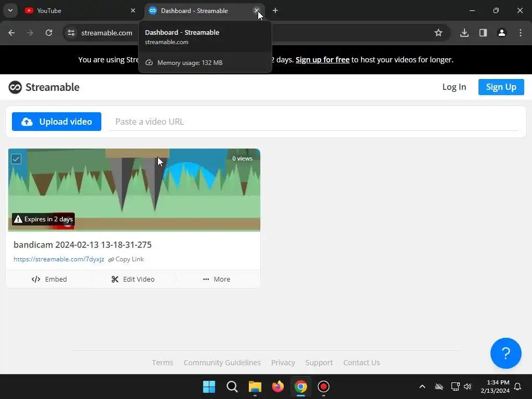Click the Streamable infinity logo icon
Image resolution: width=532 pixels, height=399 pixels.
point(15,87)
